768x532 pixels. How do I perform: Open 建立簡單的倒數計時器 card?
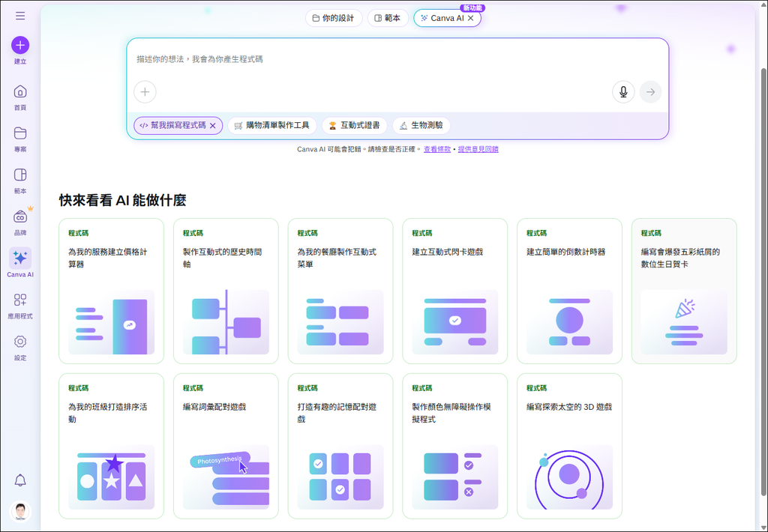[570, 291]
